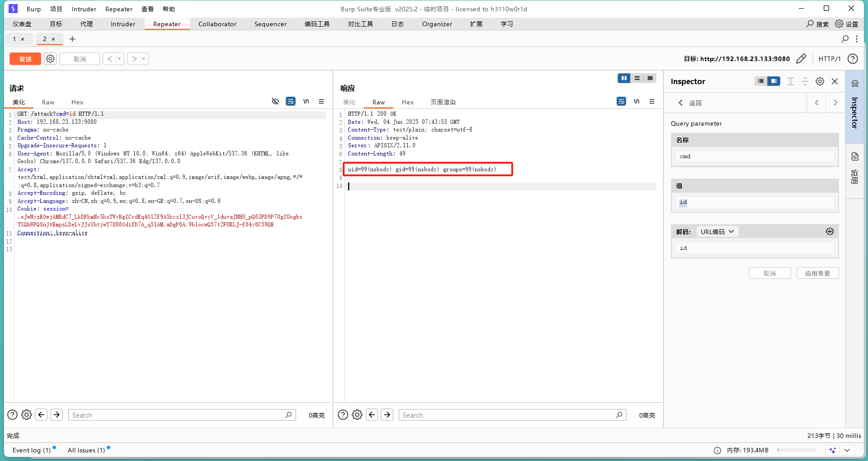Image resolution: width=868 pixels, height=461 pixels.
Task: Open the Intruder menu in menu bar
Action: 84,9
